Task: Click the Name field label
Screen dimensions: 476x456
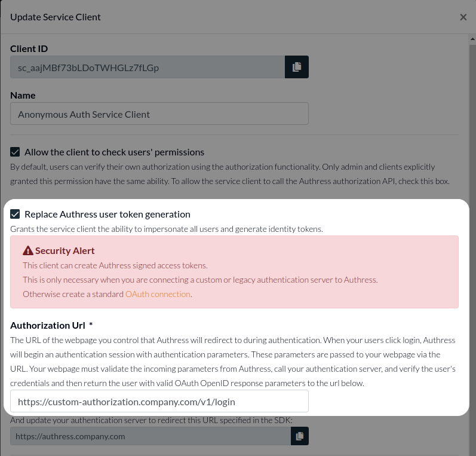Action: pos(23,95)
